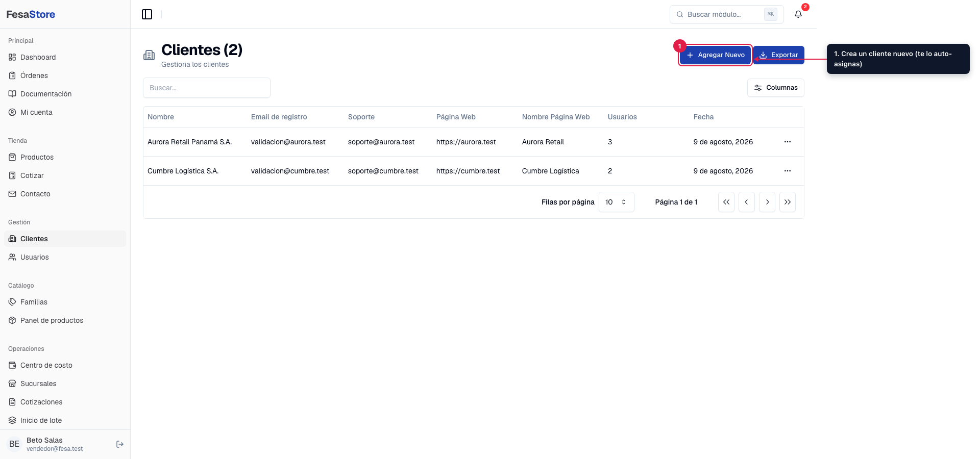
Task: Go to the first page
Action: point(726,202)
